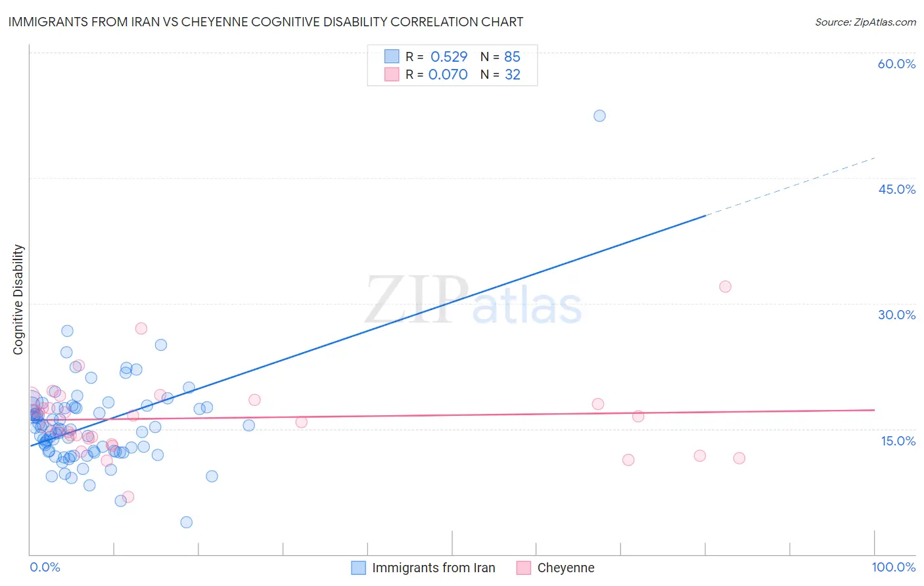Click the blue swatch in stats box

coord(392,56)
